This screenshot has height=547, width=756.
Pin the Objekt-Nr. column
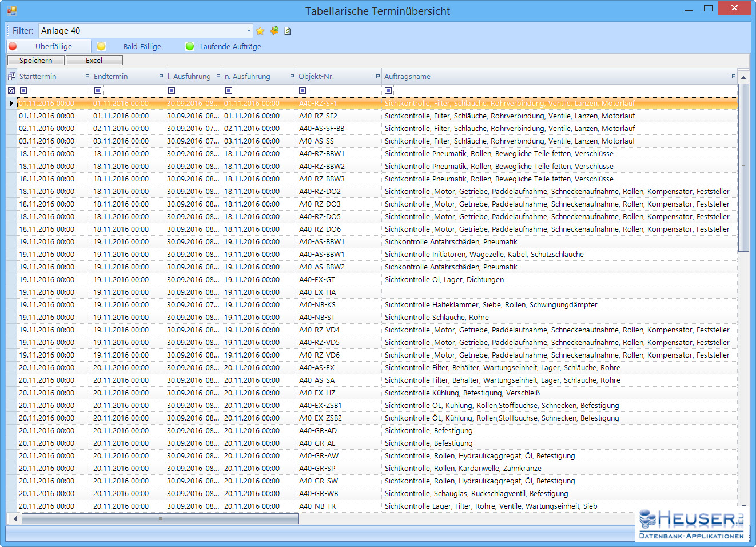click(377, 76)
